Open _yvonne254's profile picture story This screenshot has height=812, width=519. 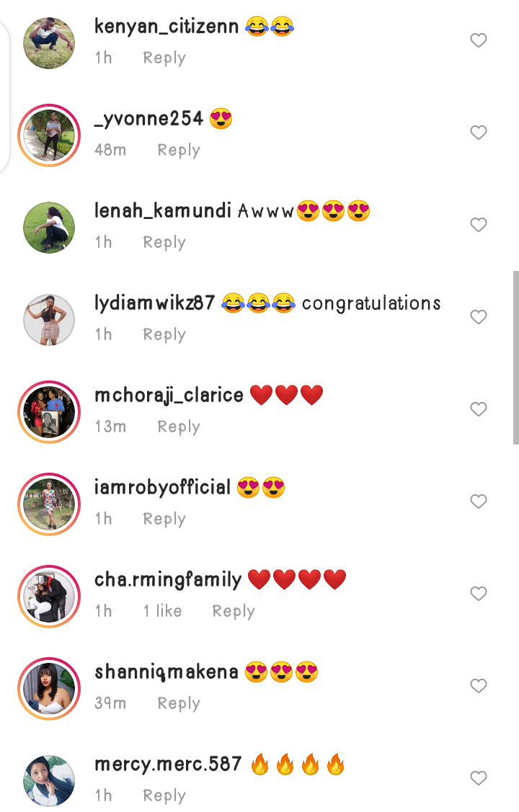49,135
